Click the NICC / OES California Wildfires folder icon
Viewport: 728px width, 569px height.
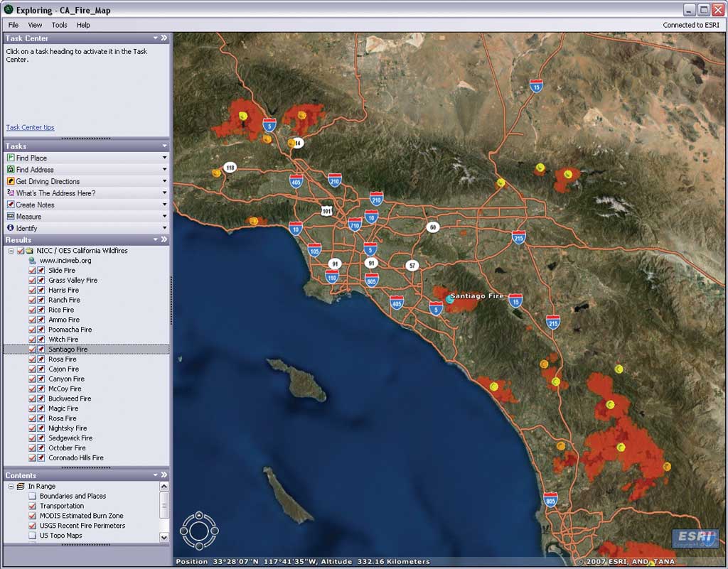[30, 251]
